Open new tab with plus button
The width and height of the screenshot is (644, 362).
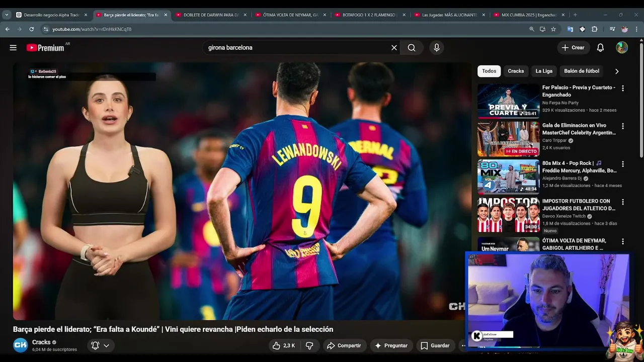click(575, 15)
